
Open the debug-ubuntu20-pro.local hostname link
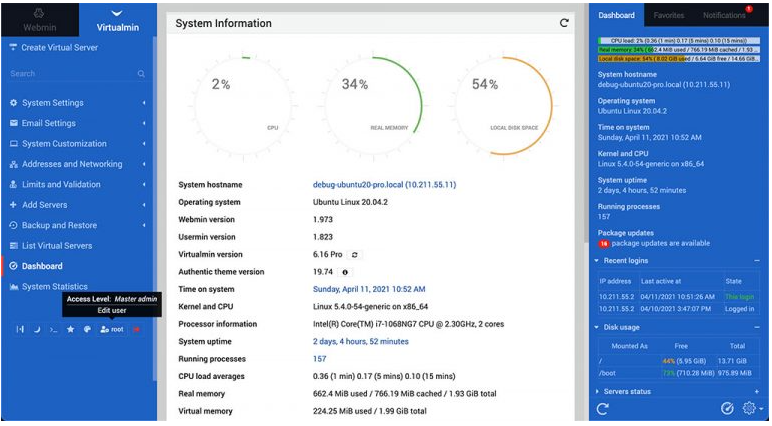pyautogui.click(x=385, y=185)
